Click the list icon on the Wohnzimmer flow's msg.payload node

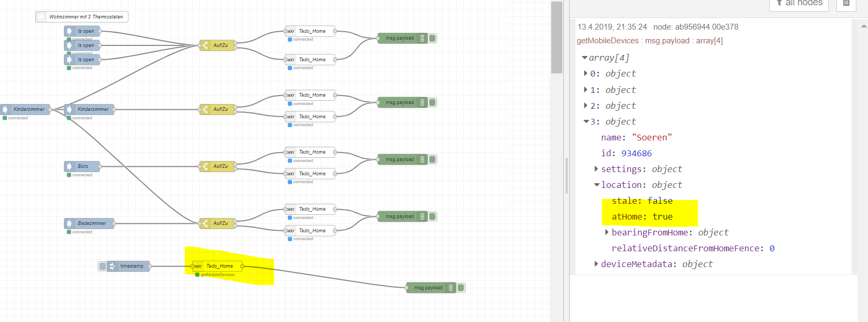click(x=422, y=38)
